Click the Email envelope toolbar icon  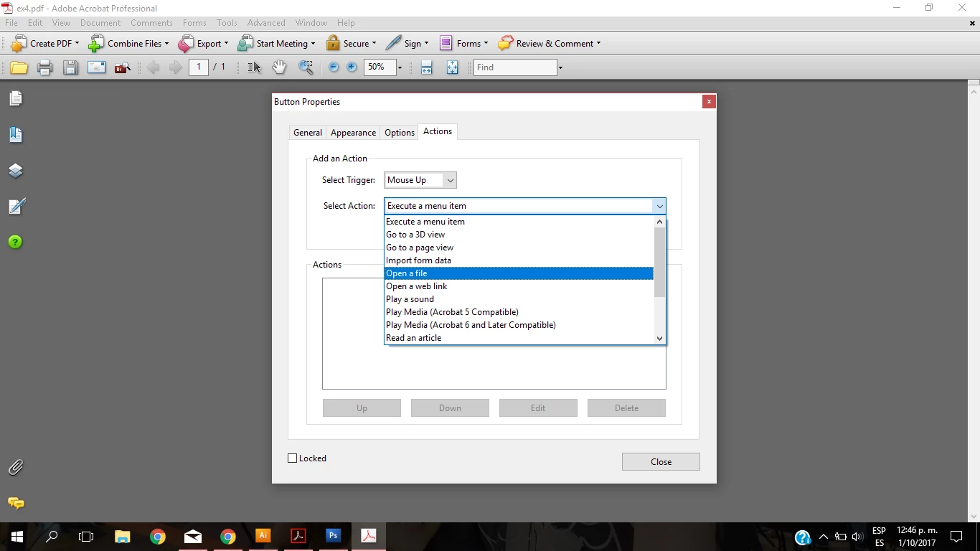tap(96, 67)
